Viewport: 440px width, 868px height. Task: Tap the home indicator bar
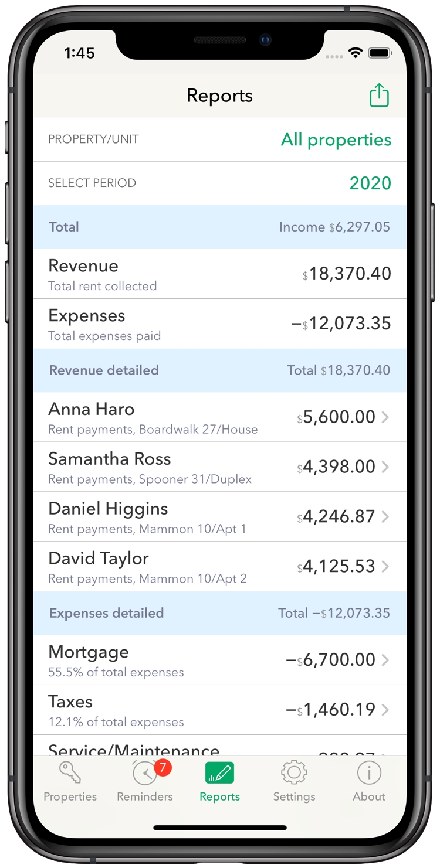tap(220, 828)
